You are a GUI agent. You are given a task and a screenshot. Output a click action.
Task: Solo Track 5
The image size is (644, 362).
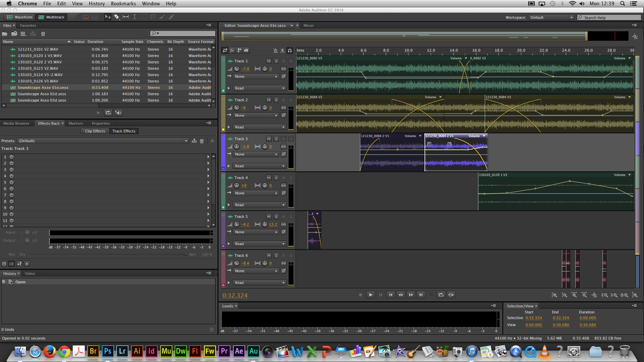coord(276,217)
